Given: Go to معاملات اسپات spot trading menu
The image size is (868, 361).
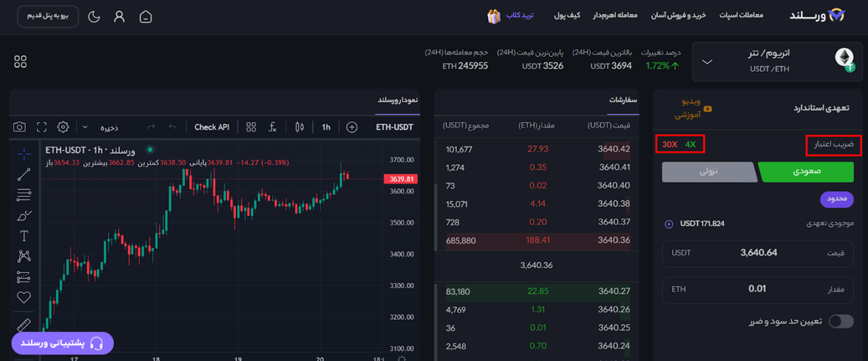Looking at the screenshot, I should coord(741,15).
